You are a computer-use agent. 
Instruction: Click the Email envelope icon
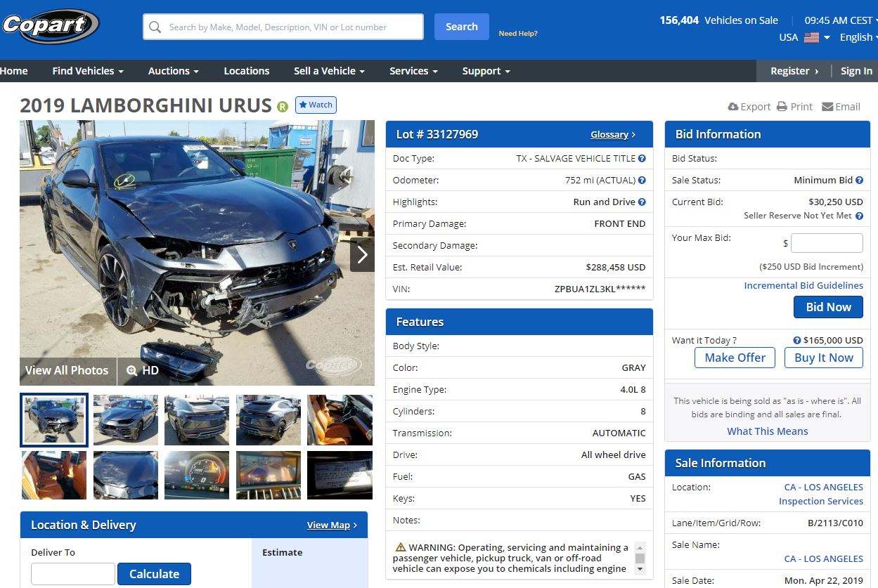pos(827,107)
